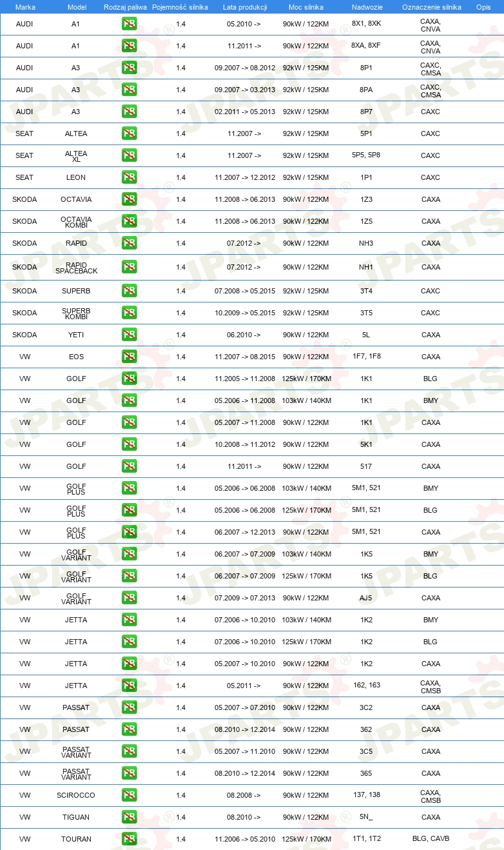Click fuel icon in PASSAT 3C2 row

coord(130,707)
